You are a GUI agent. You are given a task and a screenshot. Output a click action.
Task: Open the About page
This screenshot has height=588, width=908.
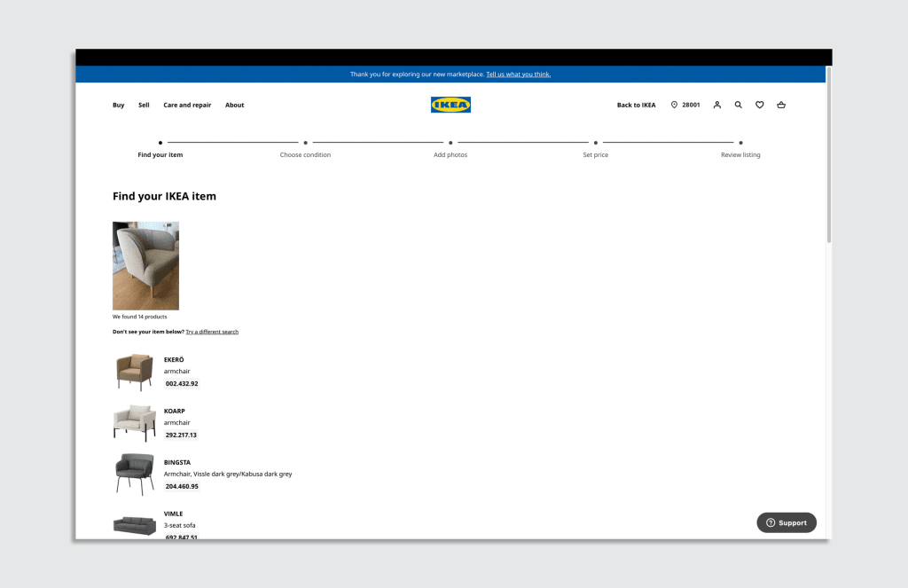click(x=234, y=105)
